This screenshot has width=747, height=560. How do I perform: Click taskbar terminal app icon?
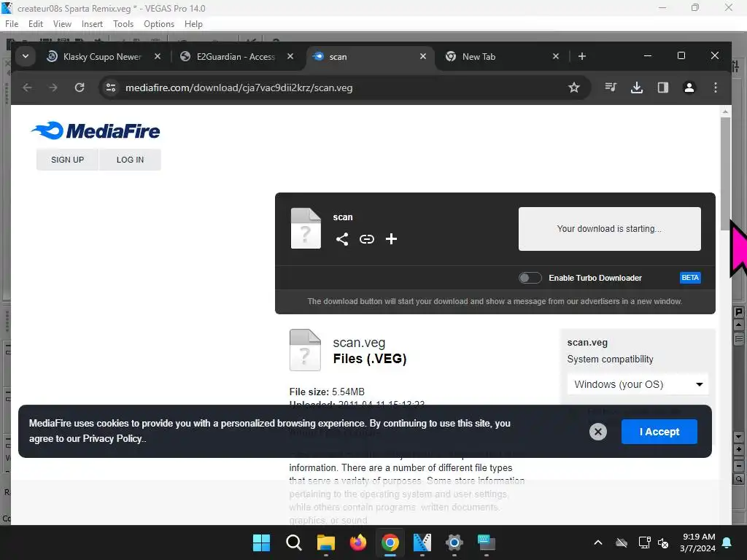486,542
